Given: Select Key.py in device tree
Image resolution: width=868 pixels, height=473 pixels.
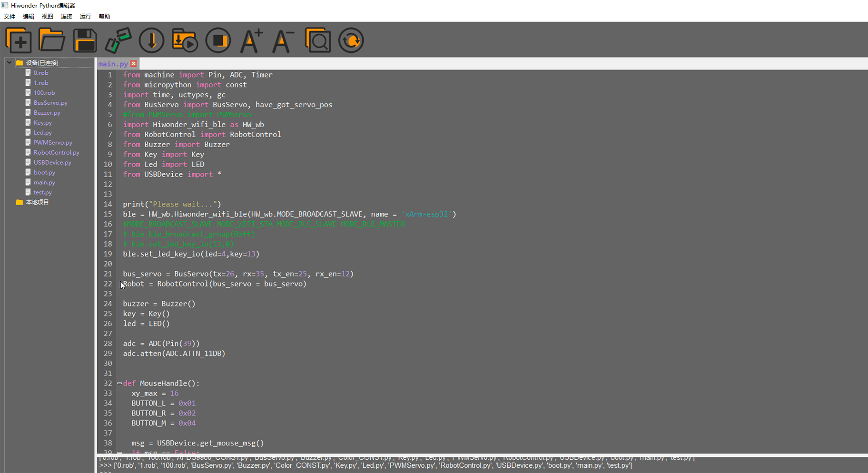Looking at the screenshot, I should 43,123.
